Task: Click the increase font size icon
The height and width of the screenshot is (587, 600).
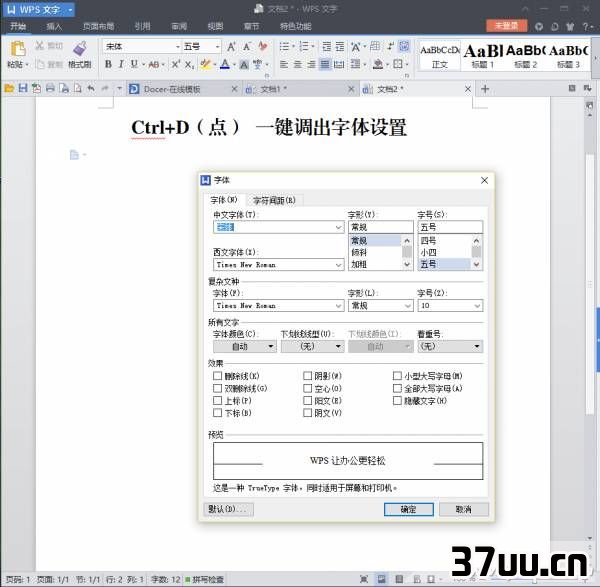Action: coord(231,47)
